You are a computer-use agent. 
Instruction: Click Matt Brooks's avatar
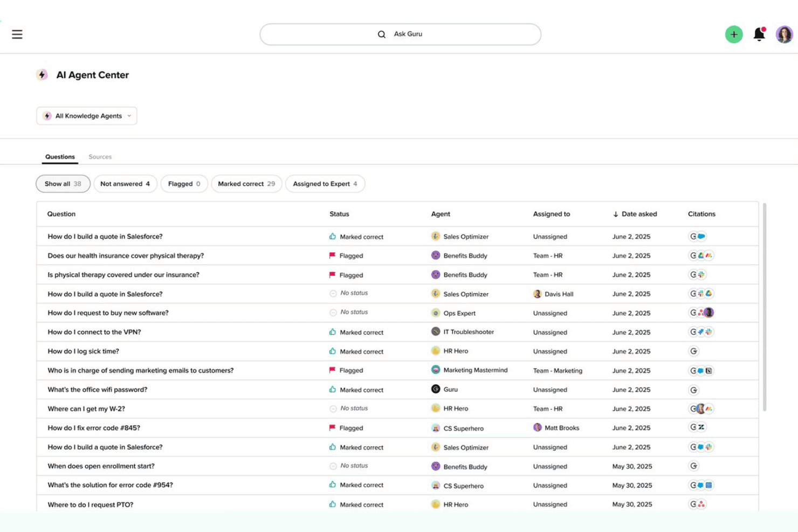[537, 427]
